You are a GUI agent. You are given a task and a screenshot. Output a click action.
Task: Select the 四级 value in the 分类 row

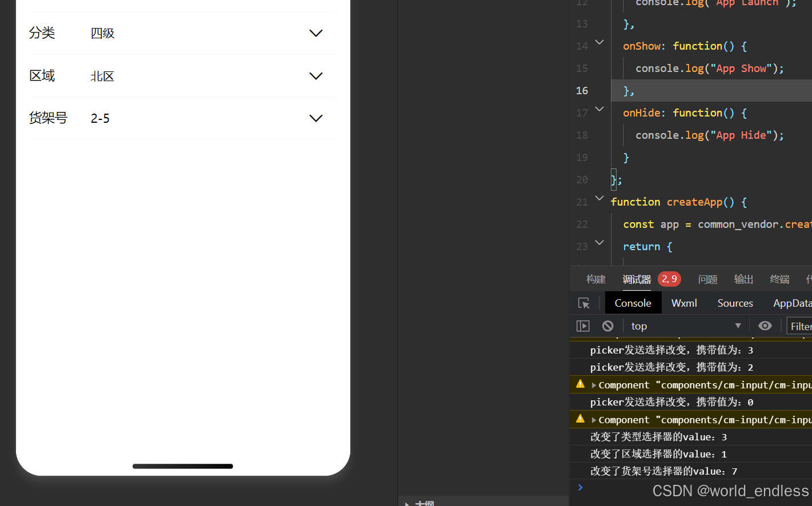pyautogui.click(x=103, y=33)
